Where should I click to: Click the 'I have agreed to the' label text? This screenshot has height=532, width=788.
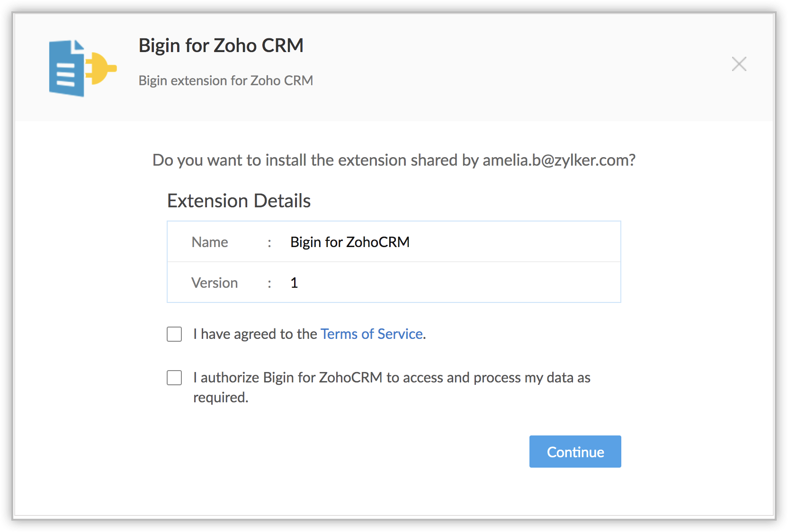[255, 334]
